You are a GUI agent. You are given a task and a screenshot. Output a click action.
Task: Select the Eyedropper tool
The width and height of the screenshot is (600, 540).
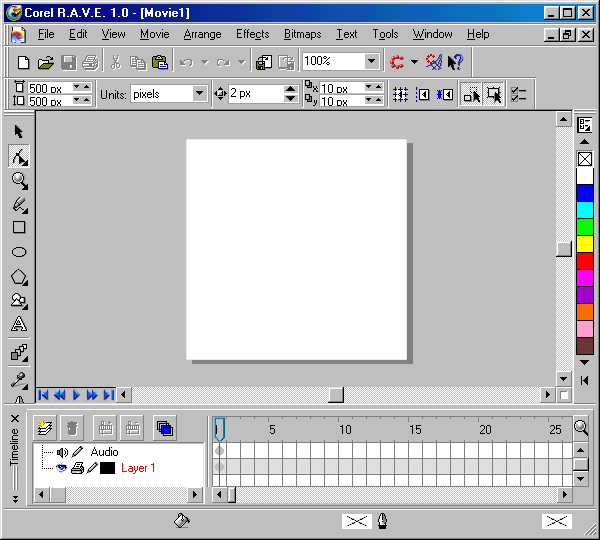[x=19, y=380]
